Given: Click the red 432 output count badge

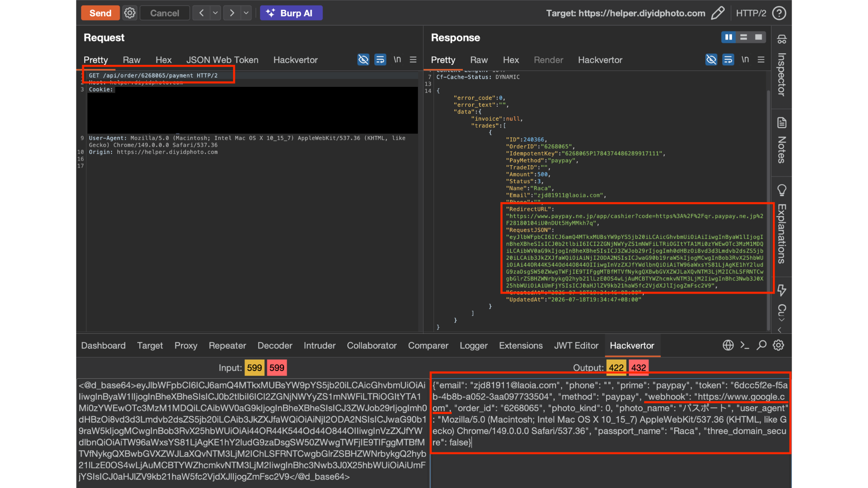Looking at the screenshot, I should pos(639,368).
